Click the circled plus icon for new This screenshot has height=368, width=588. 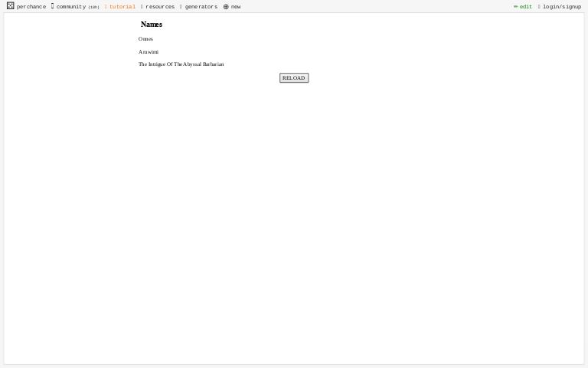click(x=226, y=7)
